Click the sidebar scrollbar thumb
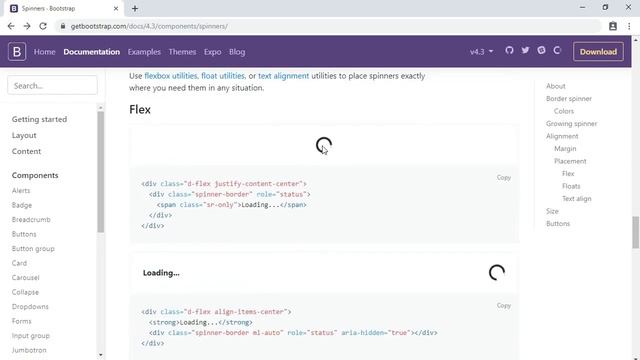Screen dimensions: 640x360 click(100, 172)
